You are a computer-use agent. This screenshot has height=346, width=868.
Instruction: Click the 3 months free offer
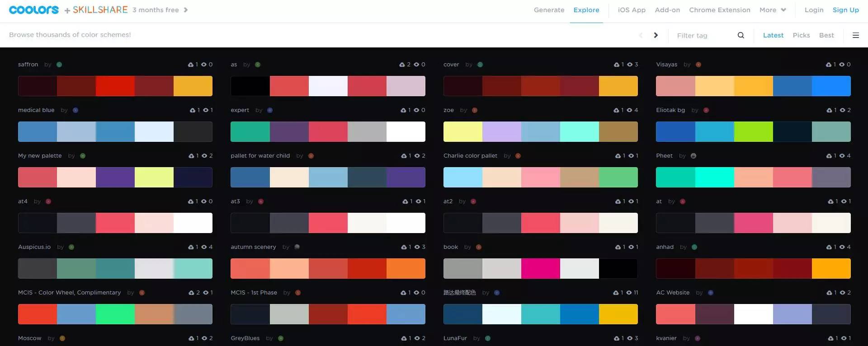tap(156, 10)
